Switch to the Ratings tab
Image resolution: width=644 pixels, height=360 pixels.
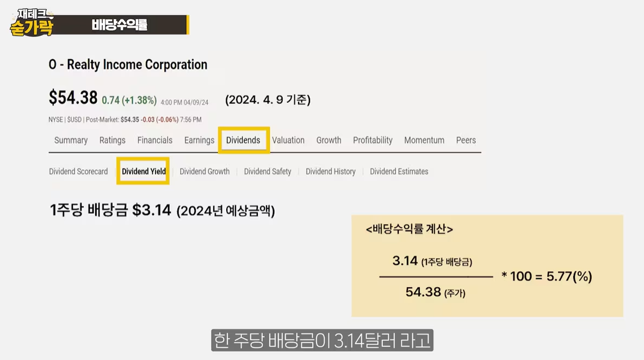point(112,140)
